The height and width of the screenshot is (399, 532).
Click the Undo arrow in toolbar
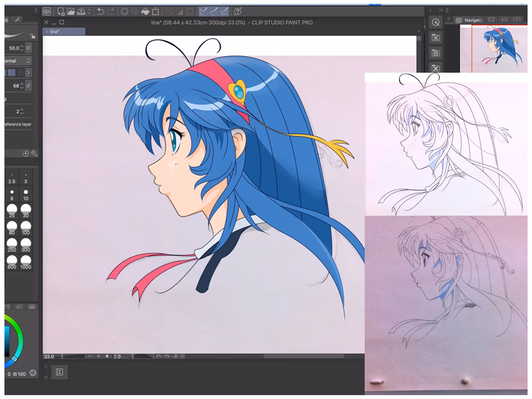(100, 11)
